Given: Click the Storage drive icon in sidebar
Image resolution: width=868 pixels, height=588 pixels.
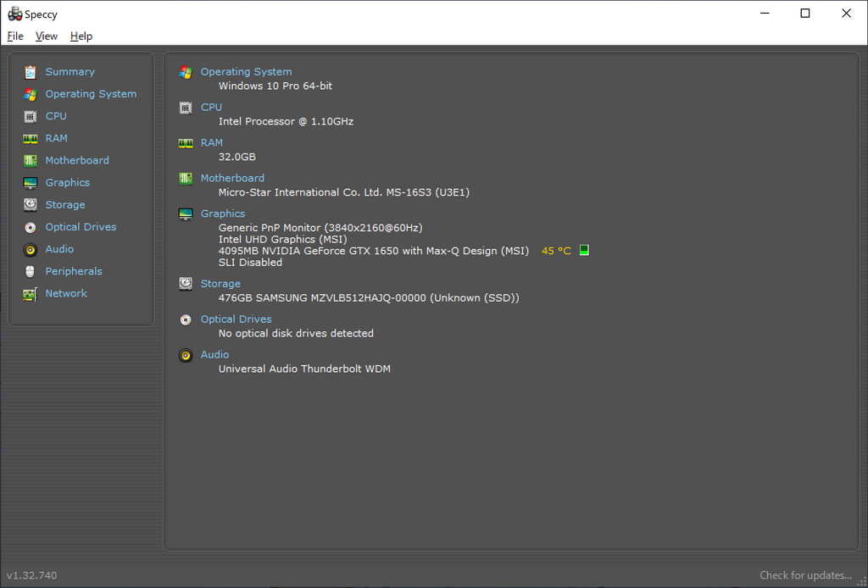Looking at the screenshot, I should pos(31,205).
